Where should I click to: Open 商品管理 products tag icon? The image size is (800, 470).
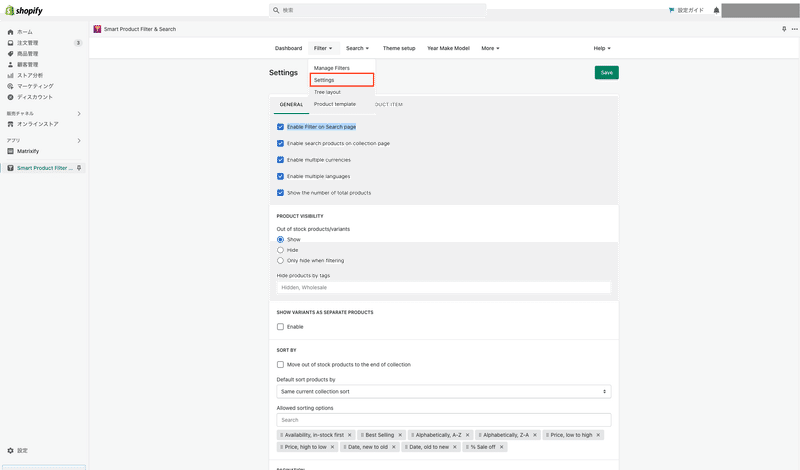pyautogui.click(x=10, y=54)
